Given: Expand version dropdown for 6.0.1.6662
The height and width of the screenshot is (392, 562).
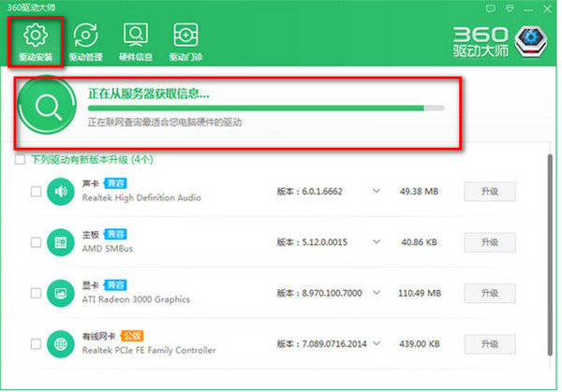Looking at the screenshot, I should (x=377, y=192).
